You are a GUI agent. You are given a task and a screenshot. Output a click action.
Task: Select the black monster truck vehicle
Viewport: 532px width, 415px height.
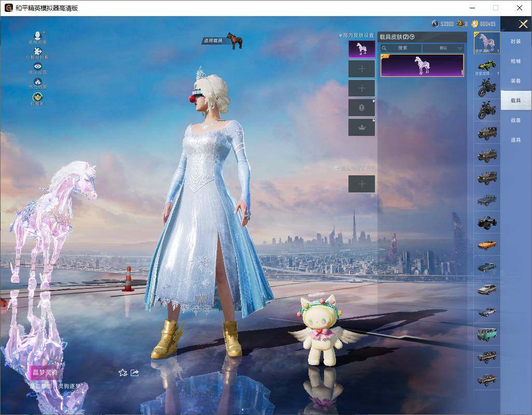[x=487, y=222]
